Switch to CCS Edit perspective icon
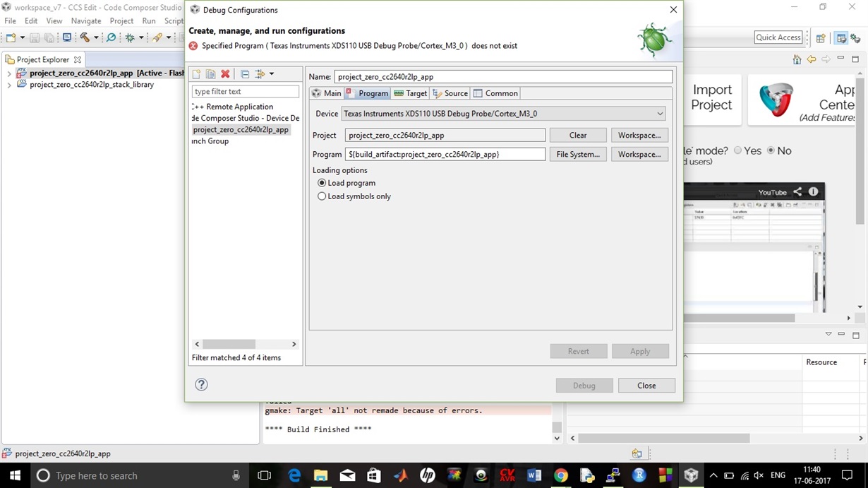 [840, 38]
